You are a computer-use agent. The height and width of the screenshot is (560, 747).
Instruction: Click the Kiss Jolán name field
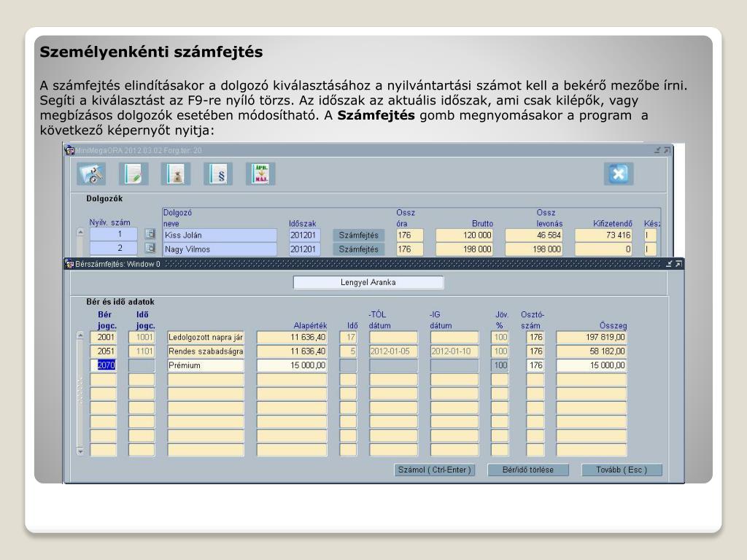[220, 236]
